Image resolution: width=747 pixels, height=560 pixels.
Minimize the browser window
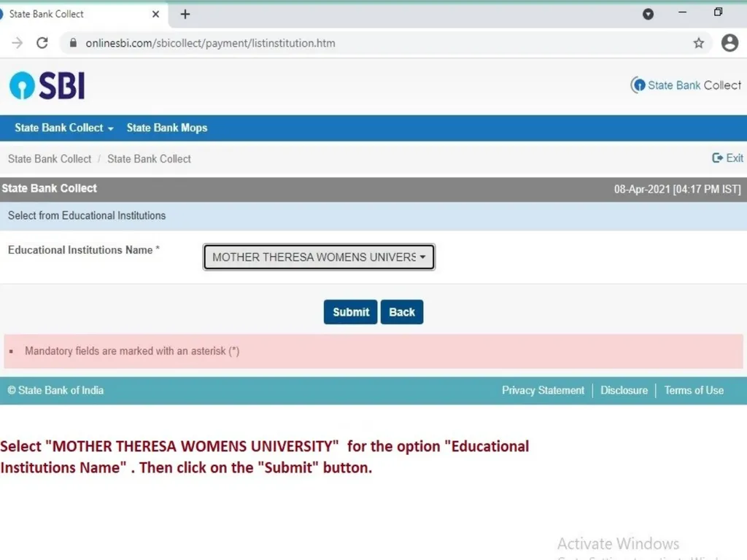[682, 13]
